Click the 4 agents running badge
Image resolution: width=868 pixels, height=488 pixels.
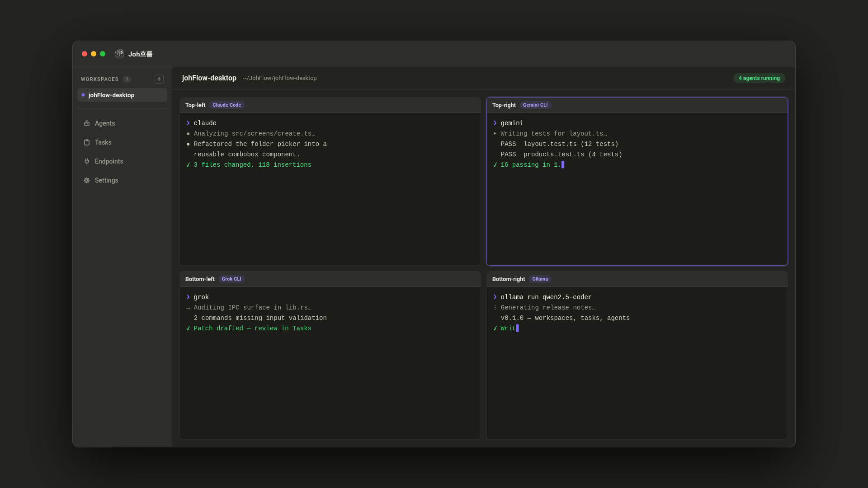759,78
